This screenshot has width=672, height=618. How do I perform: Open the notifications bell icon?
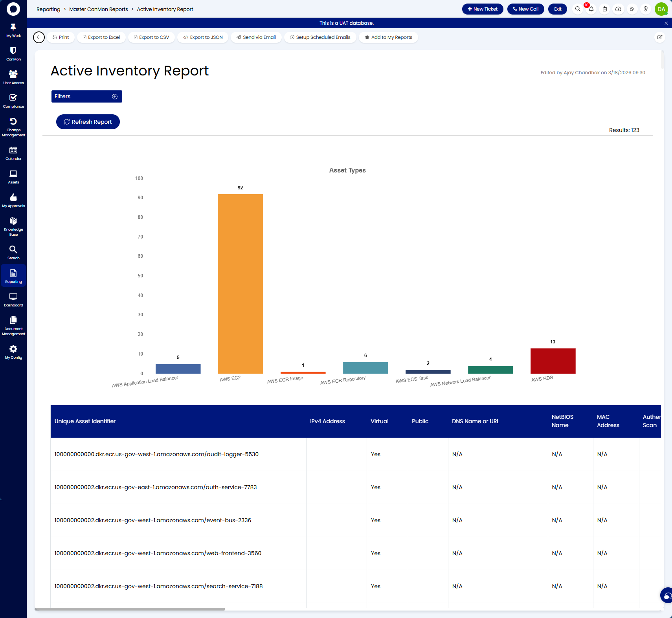[x=591, y=9]
